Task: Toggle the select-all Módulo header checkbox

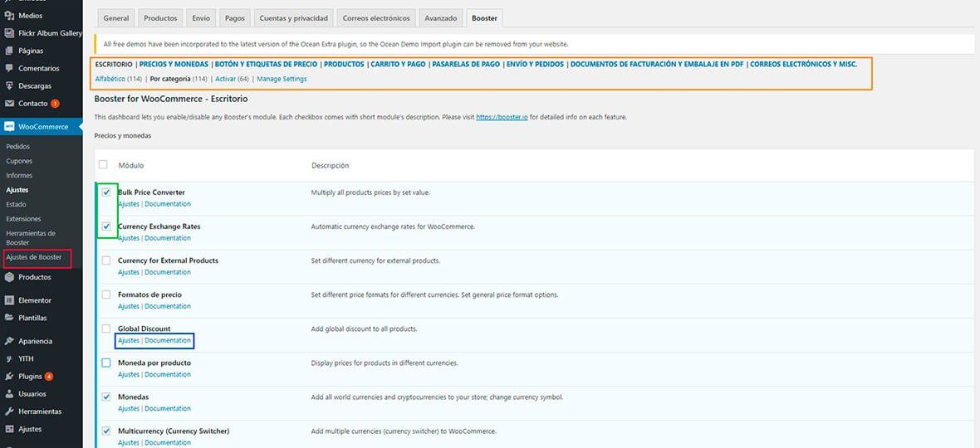Action: pos(103,165)
